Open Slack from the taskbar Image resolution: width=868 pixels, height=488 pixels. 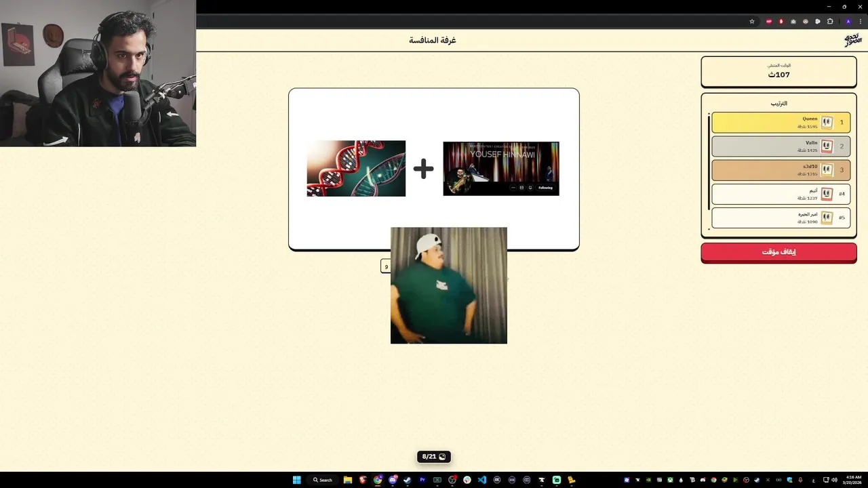click(x=467, y=480)
